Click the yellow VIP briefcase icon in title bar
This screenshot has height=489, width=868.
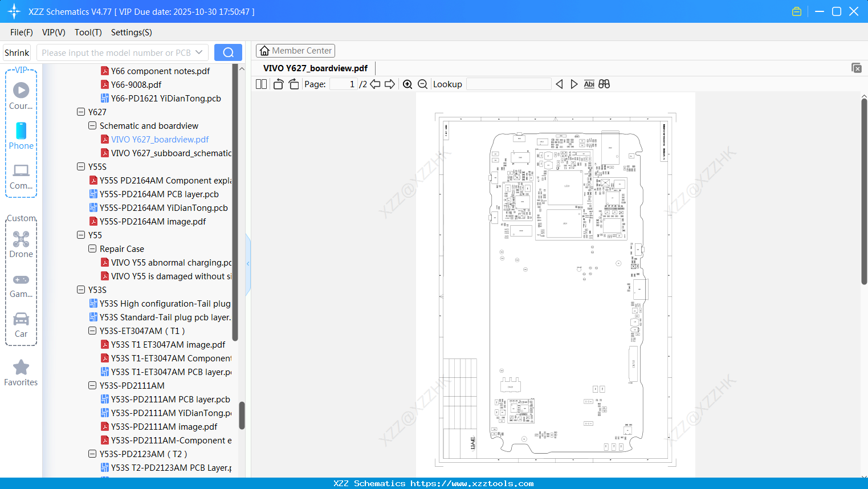tap(797, 11)
